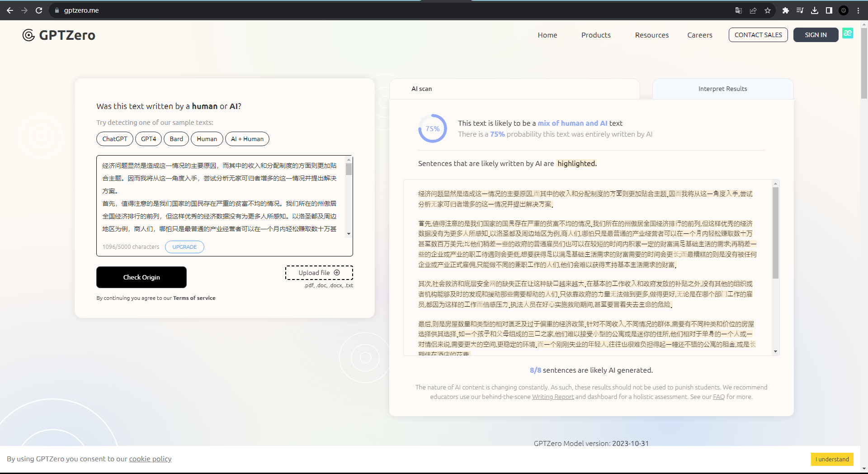Go back with browser back arrow

click(10, 10)
